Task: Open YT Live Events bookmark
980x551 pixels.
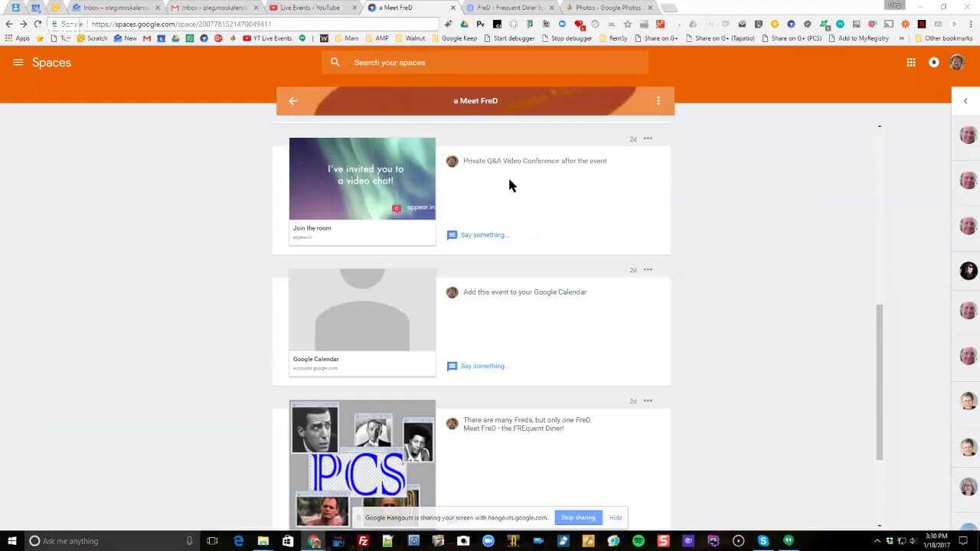Action: click(267, 38)
